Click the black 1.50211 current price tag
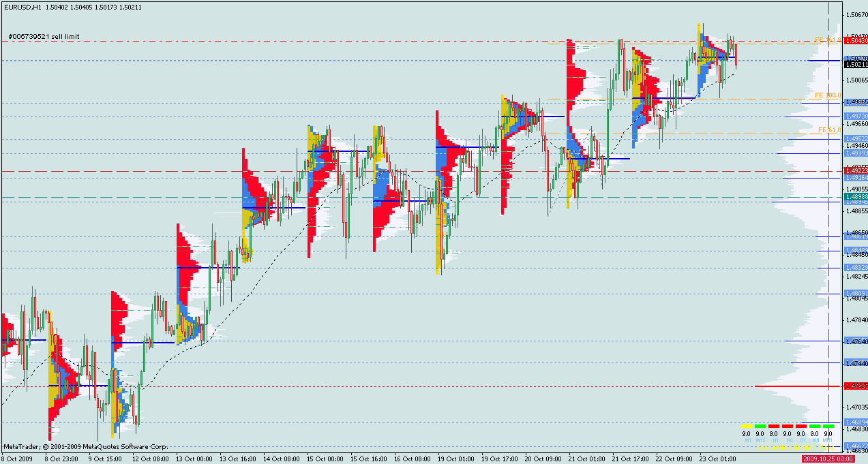This screenshot has width=868, height=464. (x=855, y=65)
